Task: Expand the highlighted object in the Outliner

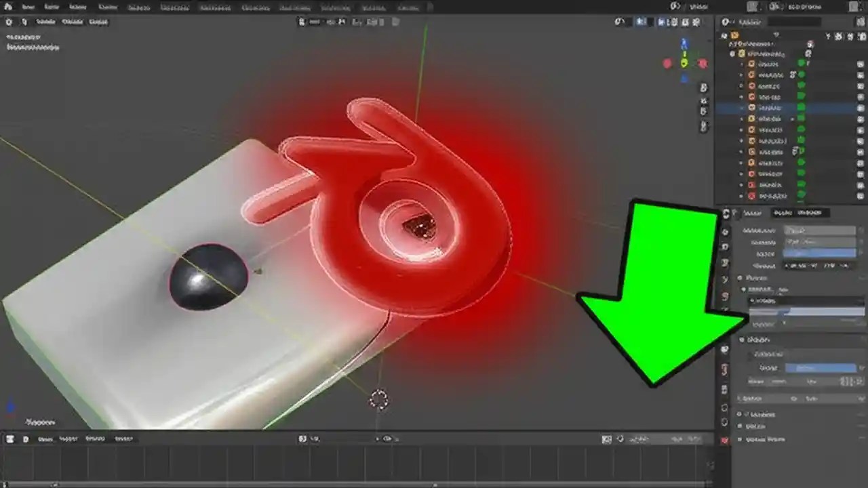Action: tap(741, 107)
